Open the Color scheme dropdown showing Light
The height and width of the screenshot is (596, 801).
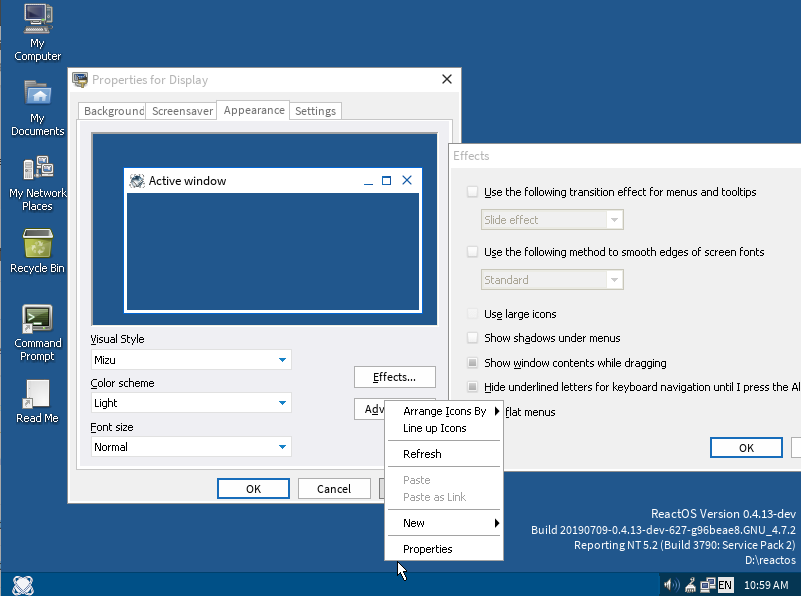[191, 403]
